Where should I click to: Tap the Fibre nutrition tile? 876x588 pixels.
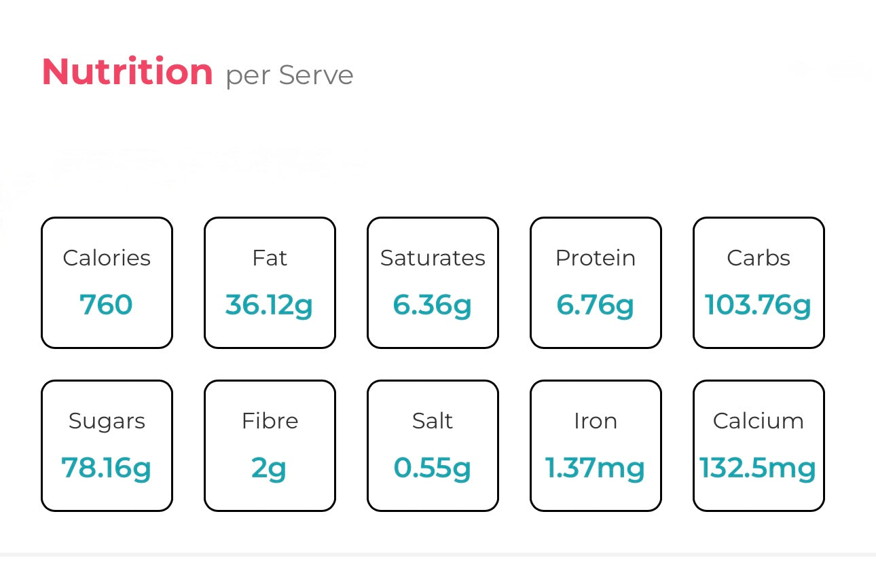[270, 445]
